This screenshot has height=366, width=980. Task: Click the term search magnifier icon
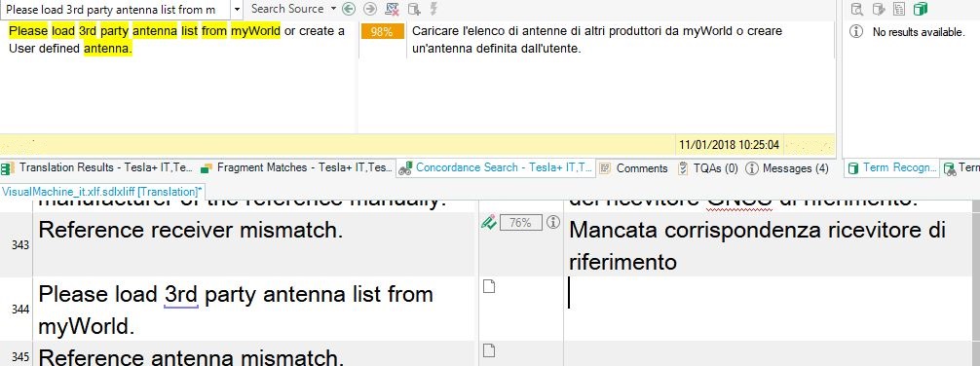pos(857,9)
